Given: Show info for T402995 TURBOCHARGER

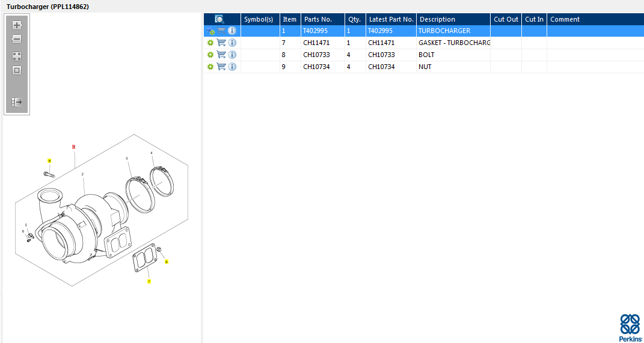Looking at the screenshot, I should point(232,31).
